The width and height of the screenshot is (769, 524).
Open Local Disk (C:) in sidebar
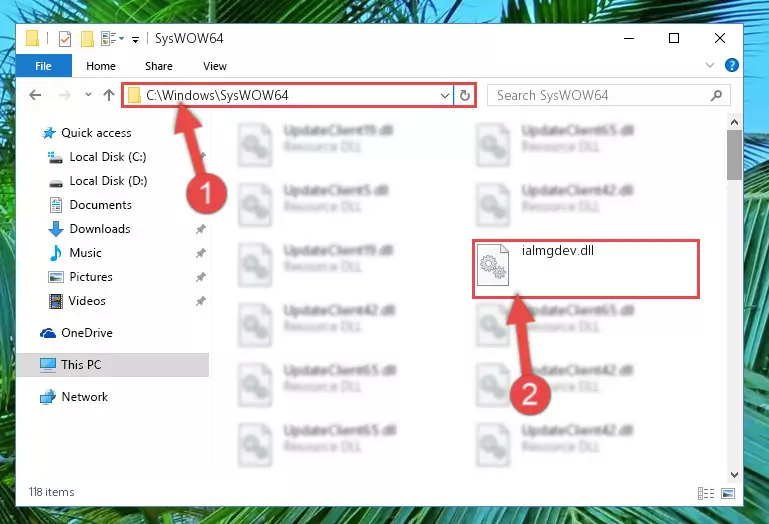[x=107, y=157]
